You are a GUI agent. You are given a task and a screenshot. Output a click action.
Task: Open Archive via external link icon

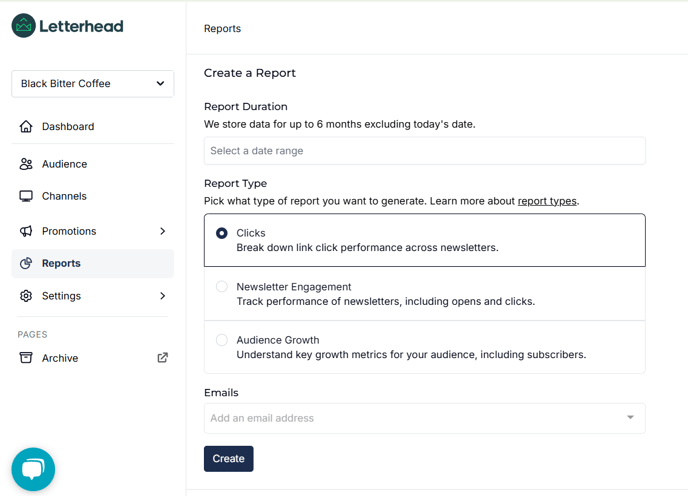162,358
